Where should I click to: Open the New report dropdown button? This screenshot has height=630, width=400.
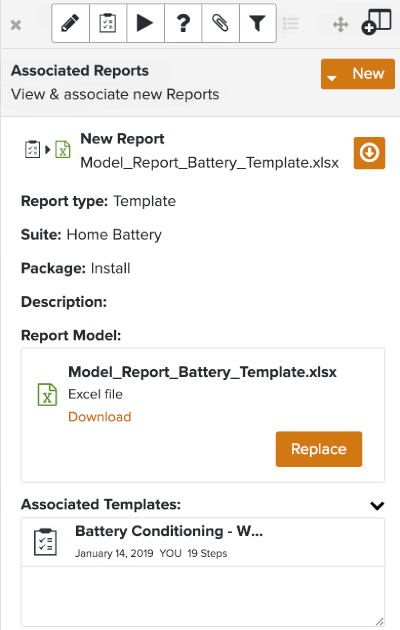tap(357, 74)
